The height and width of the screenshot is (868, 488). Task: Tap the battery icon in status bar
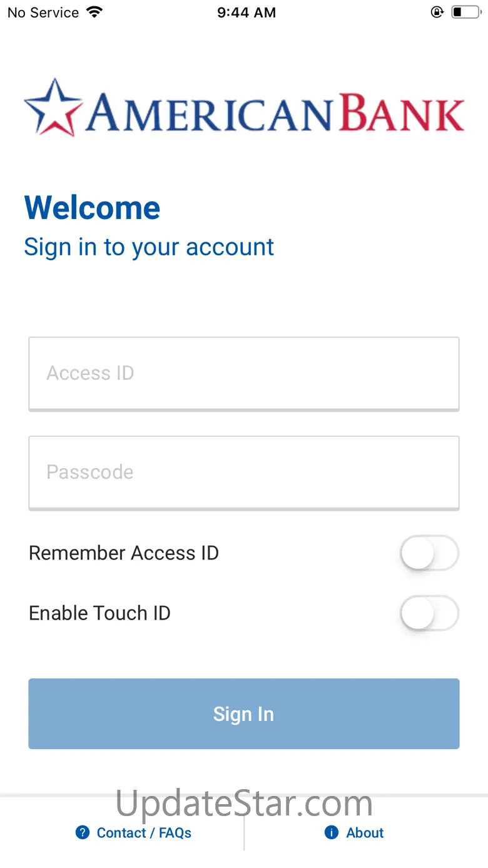tap(465, 12)
